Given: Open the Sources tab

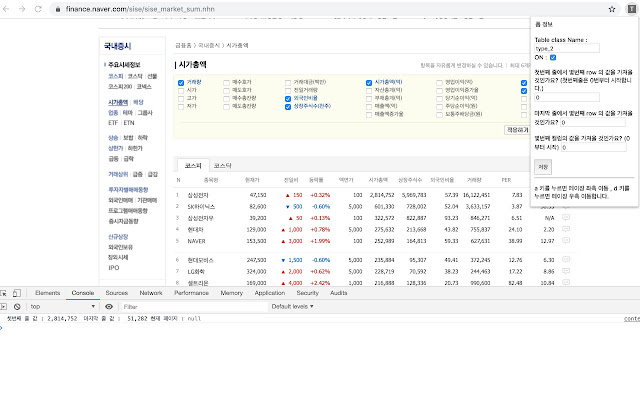Looking at the screenshot, I should pyautogui.click(x=117, y=293).
